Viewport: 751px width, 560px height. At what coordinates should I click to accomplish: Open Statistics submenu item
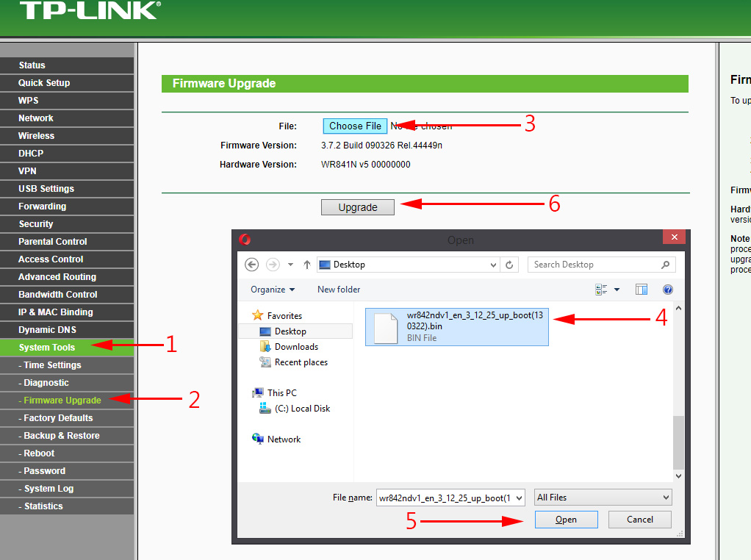pyautogui.click(x=67, y=506)
